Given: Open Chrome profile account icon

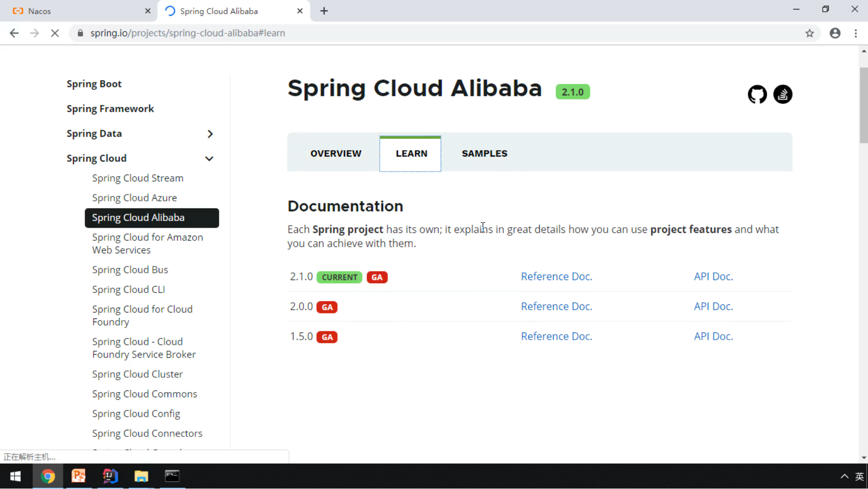Looking at the screenshot, I should click(835, 33).
